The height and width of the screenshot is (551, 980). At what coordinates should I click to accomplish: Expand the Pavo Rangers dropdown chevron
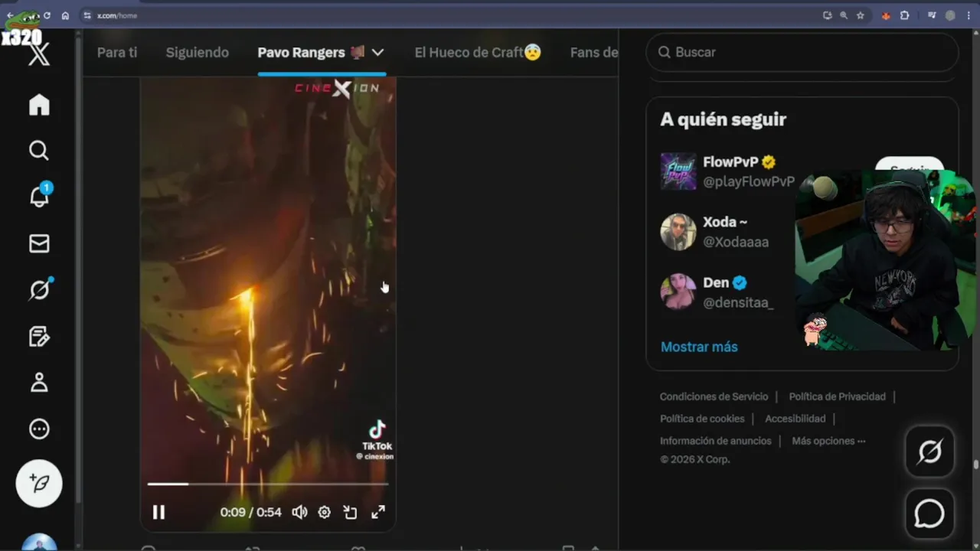[377, 52]
